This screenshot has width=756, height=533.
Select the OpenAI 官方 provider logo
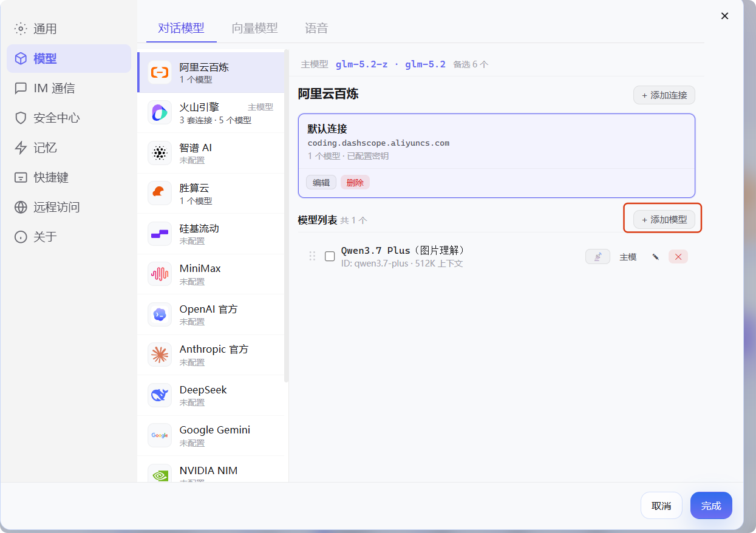(160, 314)
